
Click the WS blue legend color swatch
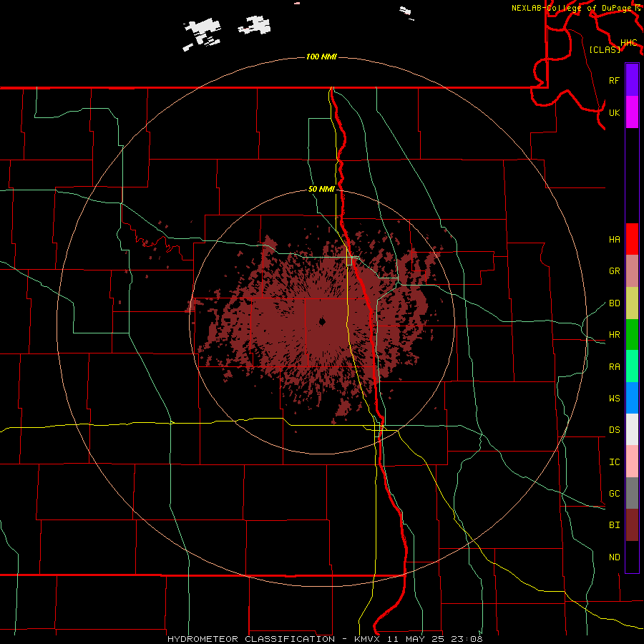coord(632,398)
